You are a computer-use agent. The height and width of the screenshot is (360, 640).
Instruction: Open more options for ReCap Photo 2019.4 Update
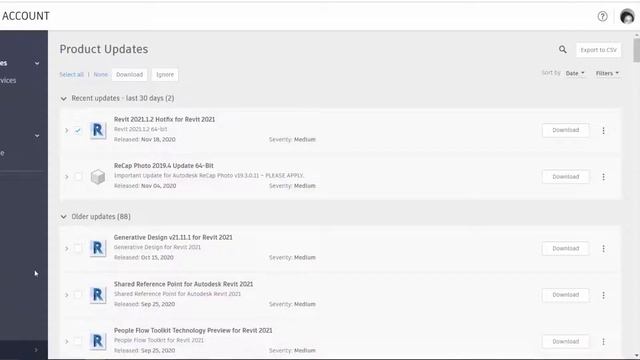[603, 177]
